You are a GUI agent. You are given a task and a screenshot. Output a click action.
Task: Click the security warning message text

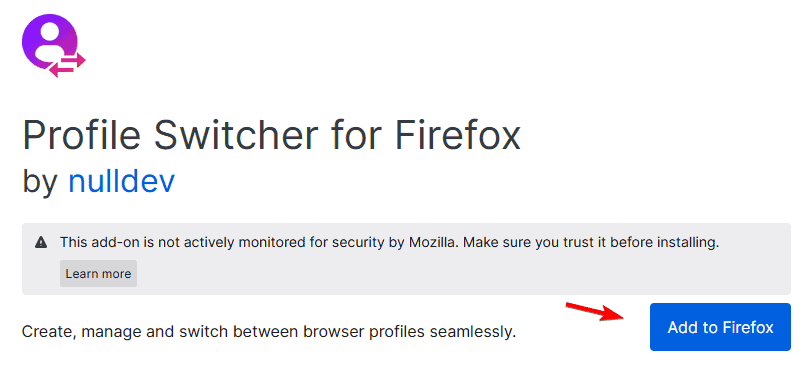tap(390, 242)
